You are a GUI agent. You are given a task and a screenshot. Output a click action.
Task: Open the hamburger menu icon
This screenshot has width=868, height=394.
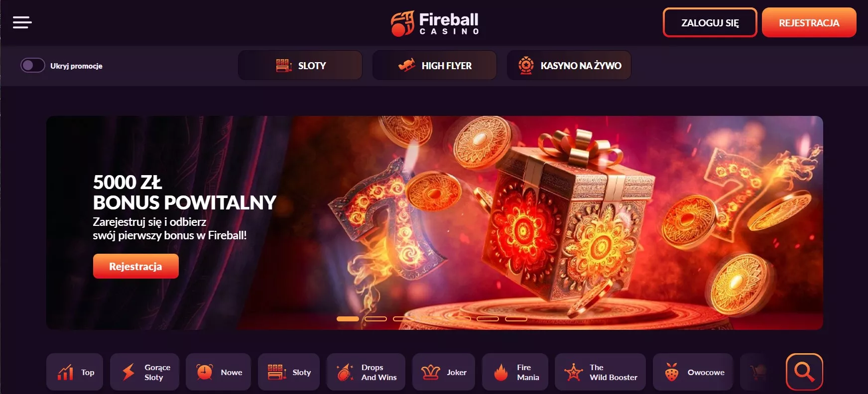pos(22,22)
